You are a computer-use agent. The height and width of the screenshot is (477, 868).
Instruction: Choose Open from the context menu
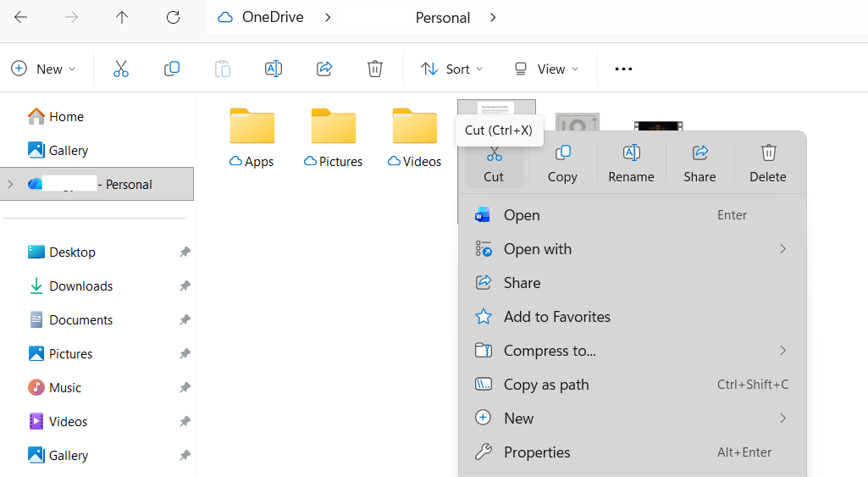coord(633,215)
